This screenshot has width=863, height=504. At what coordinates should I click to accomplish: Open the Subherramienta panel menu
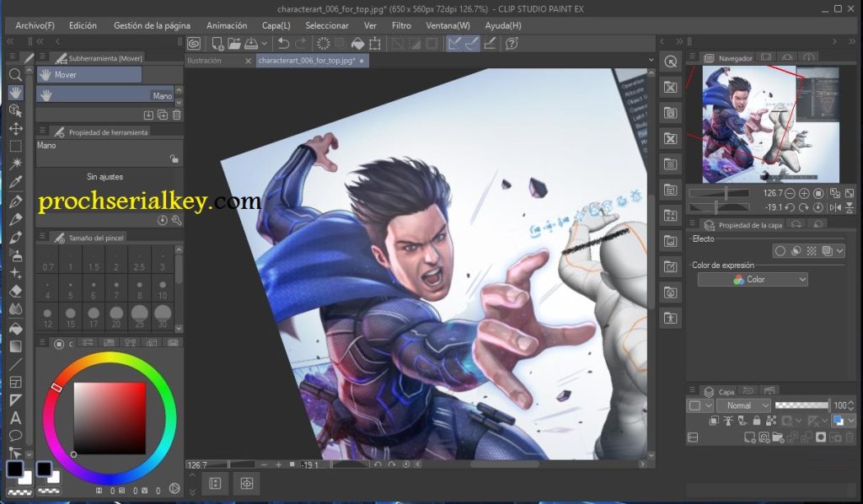[42, 57]
